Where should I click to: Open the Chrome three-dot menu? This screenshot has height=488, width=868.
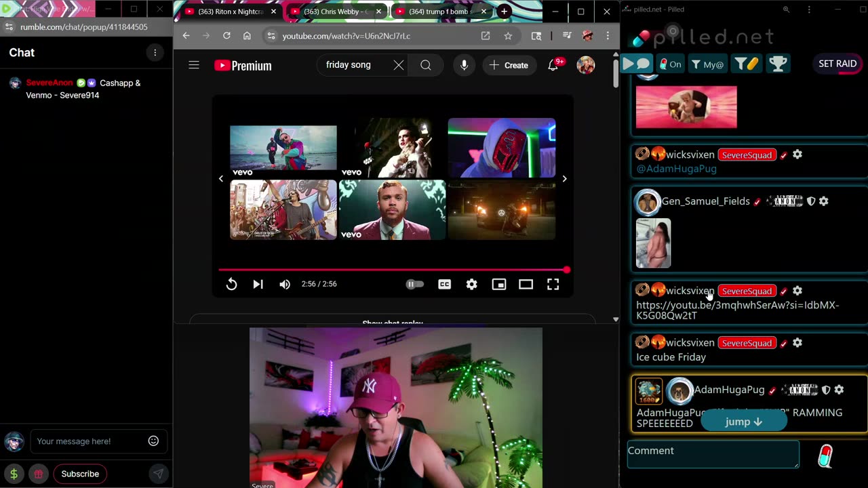coord(608,36)
